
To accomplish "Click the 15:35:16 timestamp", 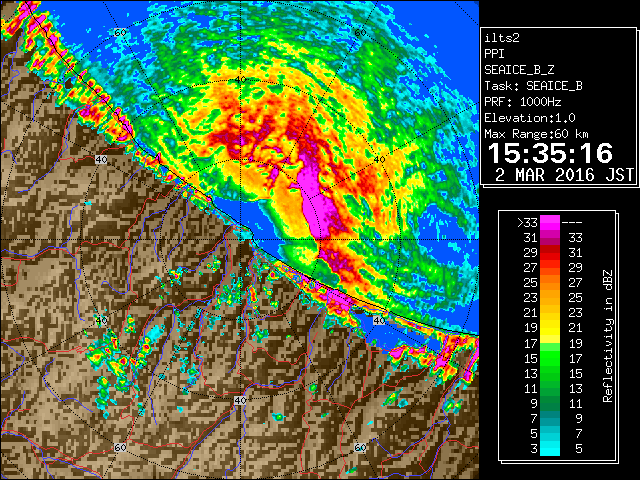I will click(x=550, y=153).
